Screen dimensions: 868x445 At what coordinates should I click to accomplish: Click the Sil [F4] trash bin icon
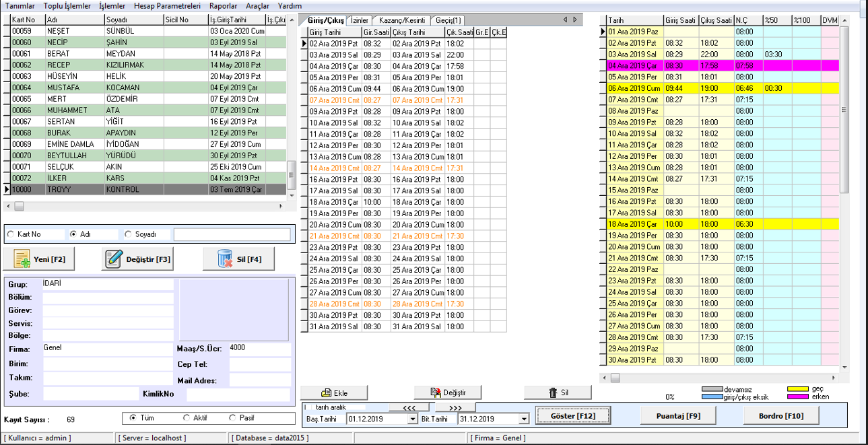(x=224, y=259)
